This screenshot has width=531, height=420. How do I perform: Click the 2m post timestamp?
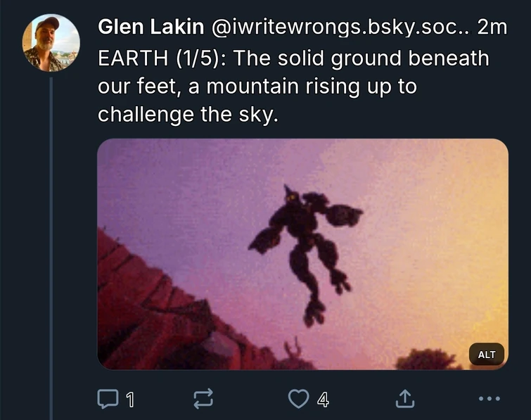tap(491, 28)
